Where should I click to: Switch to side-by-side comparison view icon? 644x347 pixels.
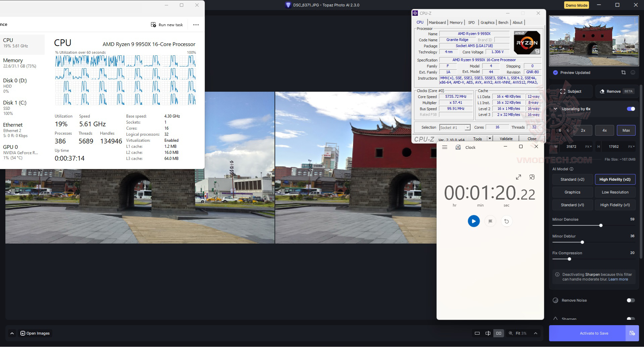(499, 333)
